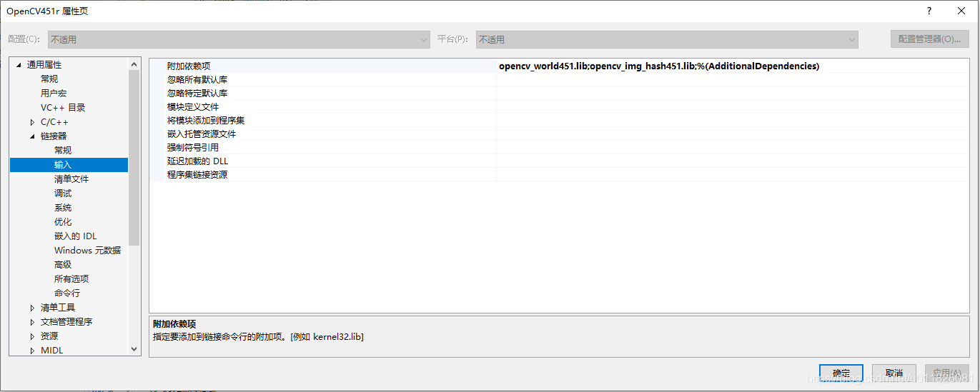Expand the C/C++ tree node
The width and height of the screenshot is (980, 392).
point(32,122)
